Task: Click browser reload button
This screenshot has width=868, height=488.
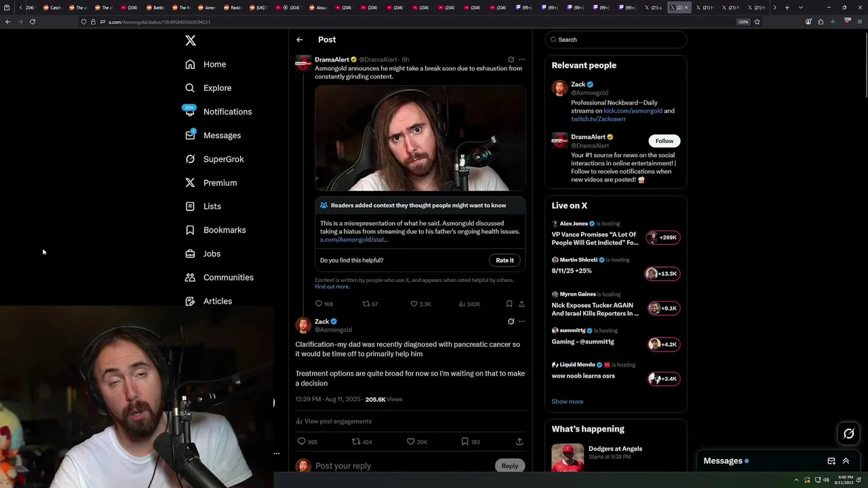Action: pos(33,22)
